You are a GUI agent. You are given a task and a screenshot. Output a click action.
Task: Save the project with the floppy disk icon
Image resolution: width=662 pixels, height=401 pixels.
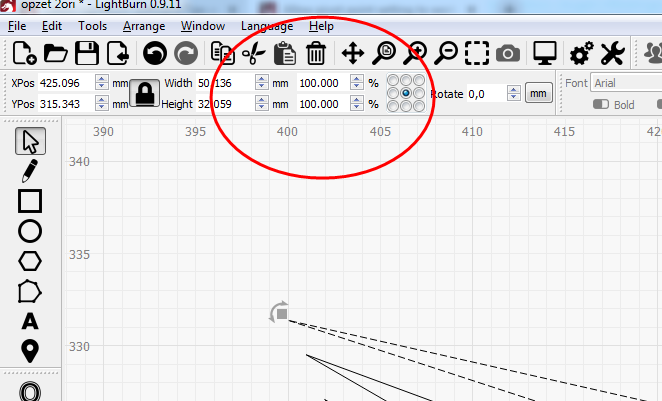87,53
